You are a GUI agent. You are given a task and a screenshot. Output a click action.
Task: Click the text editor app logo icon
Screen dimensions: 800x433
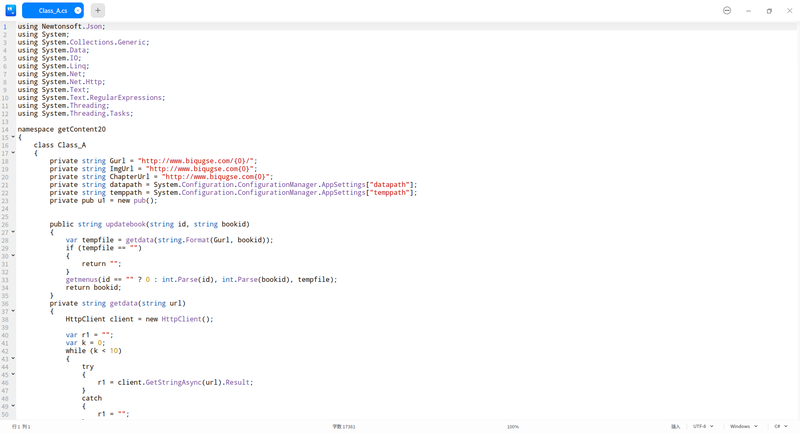click(11, 10)
